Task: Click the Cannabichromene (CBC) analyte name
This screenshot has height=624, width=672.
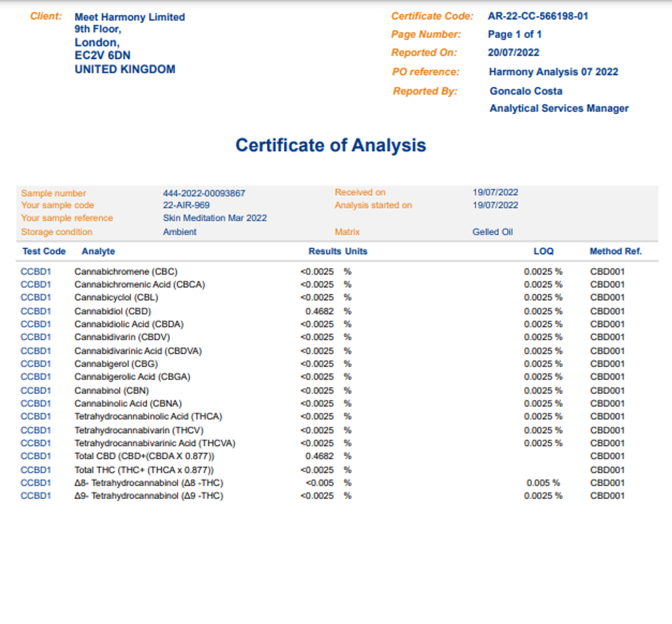Action: click(126, 272)
